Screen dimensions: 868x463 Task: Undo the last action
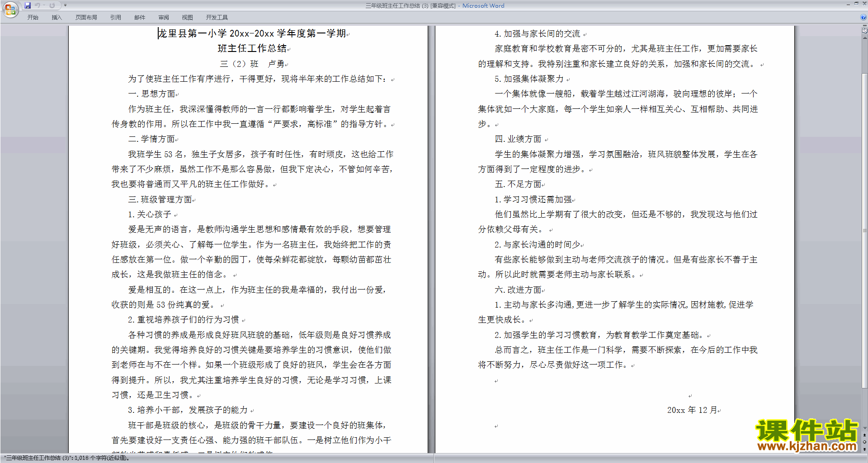coord(38,5)
